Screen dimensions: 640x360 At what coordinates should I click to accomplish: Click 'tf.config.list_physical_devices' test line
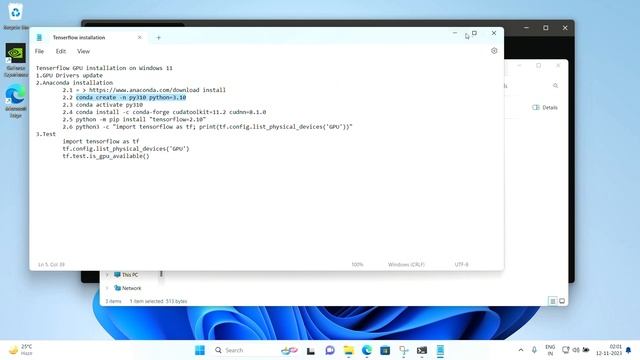pos(126,149)
